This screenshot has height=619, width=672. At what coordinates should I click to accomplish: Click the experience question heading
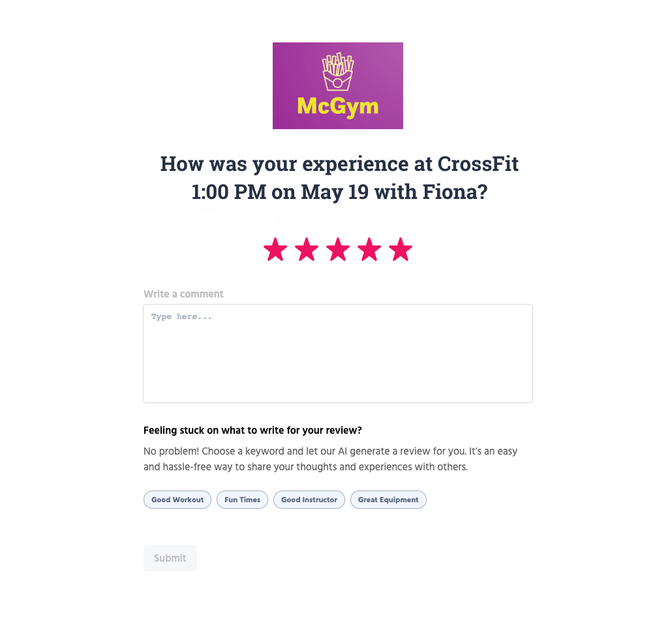tap(339, 177)
